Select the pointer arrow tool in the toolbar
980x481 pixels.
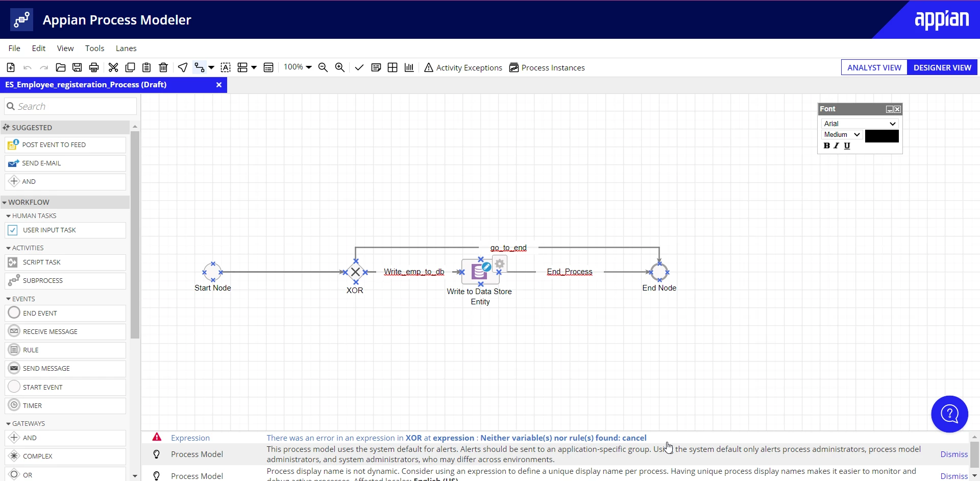[x=183, y=67]
